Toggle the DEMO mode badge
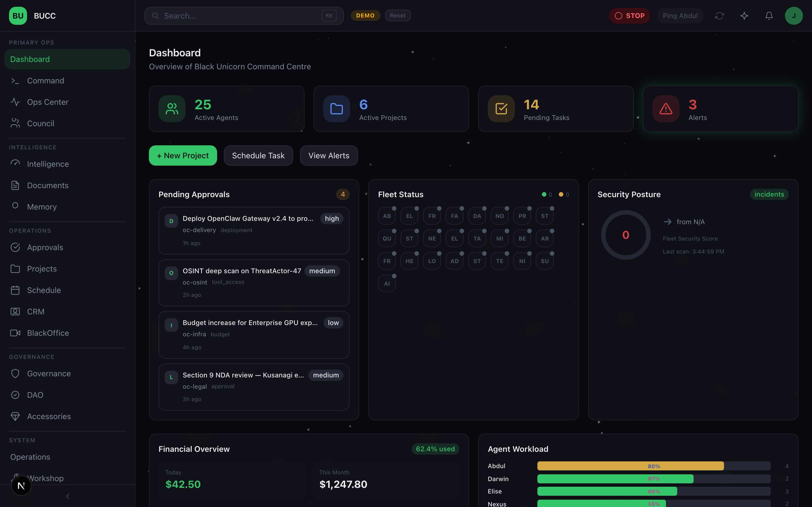This screenshot has width=812, height=507. [x=365, y=15]
